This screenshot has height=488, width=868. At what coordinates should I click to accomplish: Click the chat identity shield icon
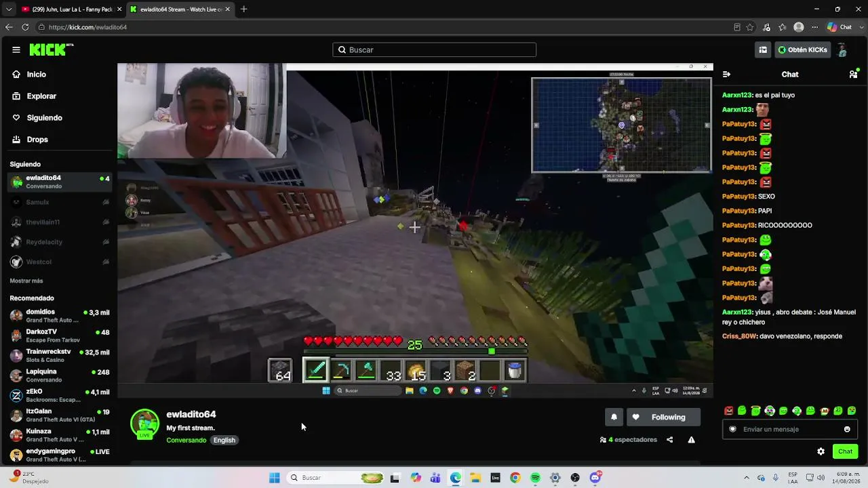[732, 429]
